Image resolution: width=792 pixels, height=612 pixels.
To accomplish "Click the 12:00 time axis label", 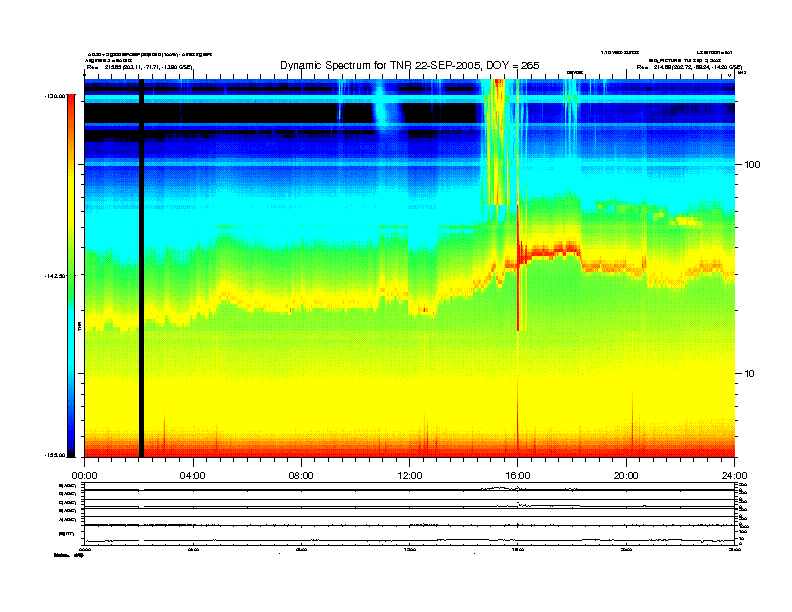I will click(x=410, y=476).
